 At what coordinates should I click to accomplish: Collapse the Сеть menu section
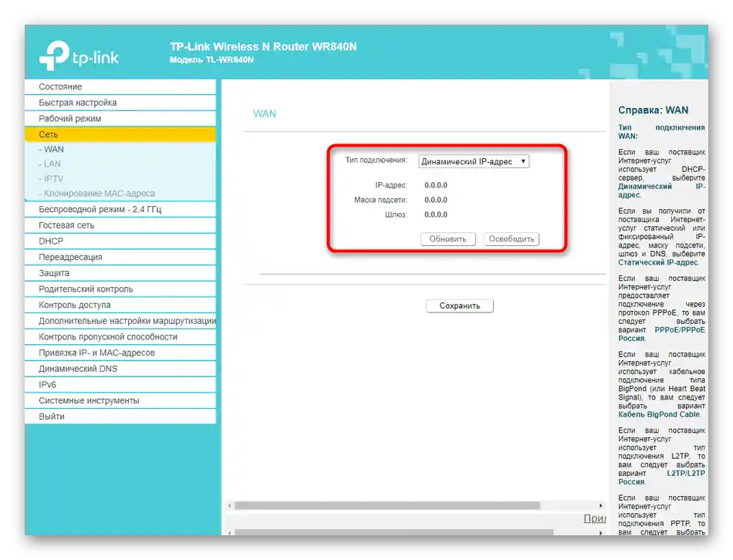[120, 134]
